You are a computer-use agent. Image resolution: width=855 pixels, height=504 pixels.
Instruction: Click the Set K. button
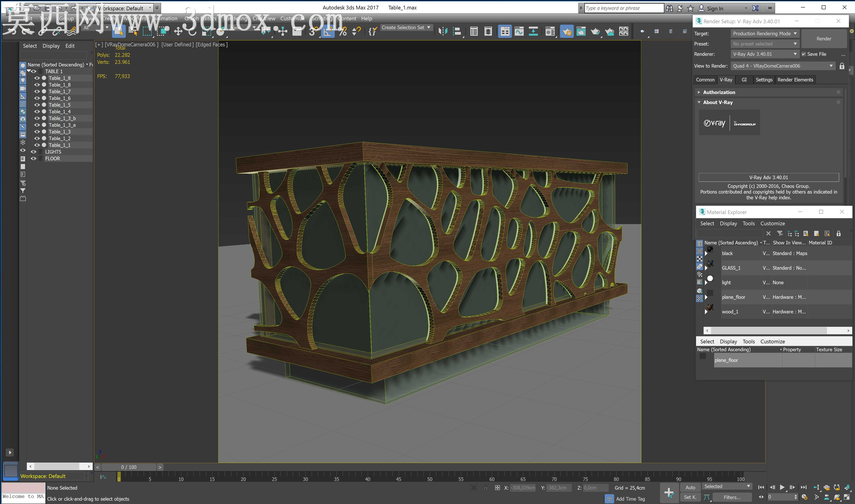690,497
